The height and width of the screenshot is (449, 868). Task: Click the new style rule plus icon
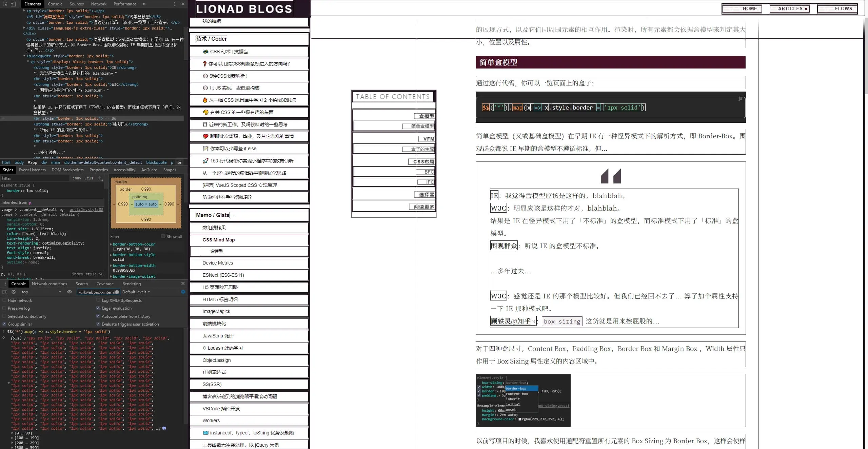pyautogui.click(x=99, y=178)
